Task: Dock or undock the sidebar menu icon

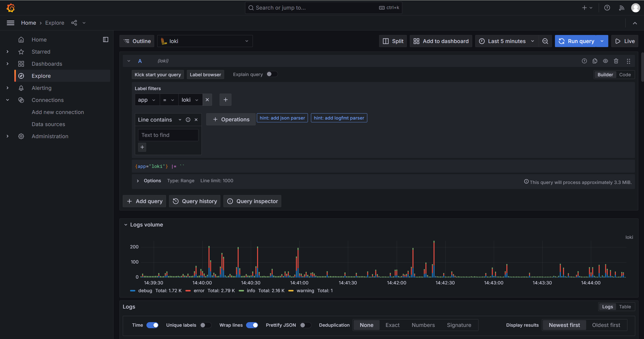Action: [106, 40]
